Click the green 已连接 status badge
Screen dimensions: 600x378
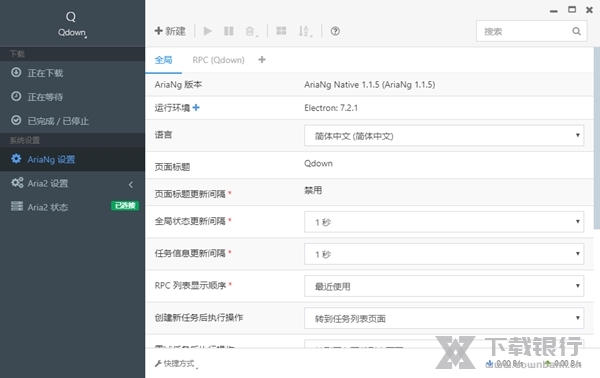[125, 206]
